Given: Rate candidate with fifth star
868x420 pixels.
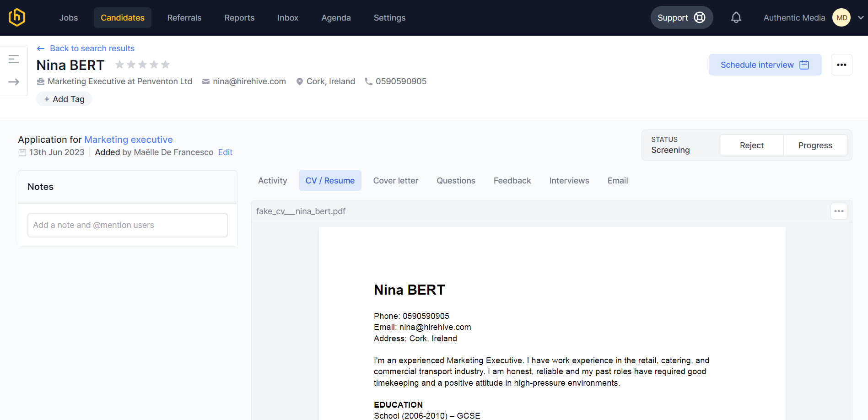Looking at the screenshot, I should click(x=166, y=65).
